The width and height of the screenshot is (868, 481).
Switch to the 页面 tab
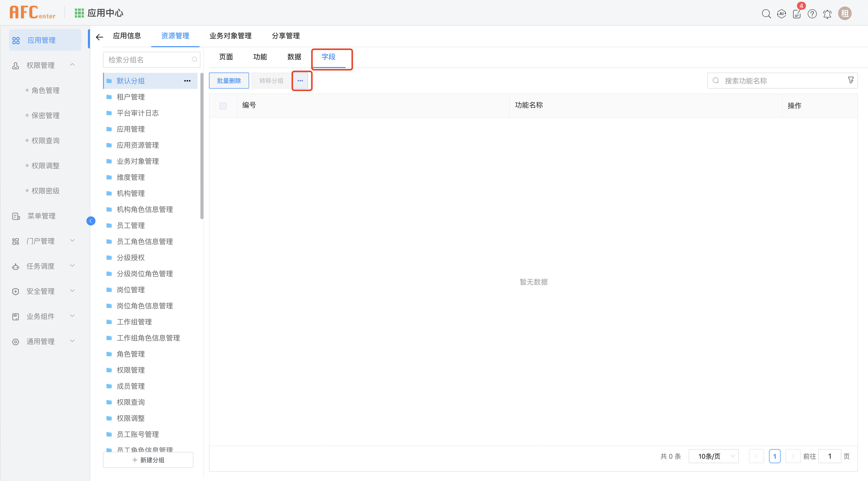tap(226, 57)
